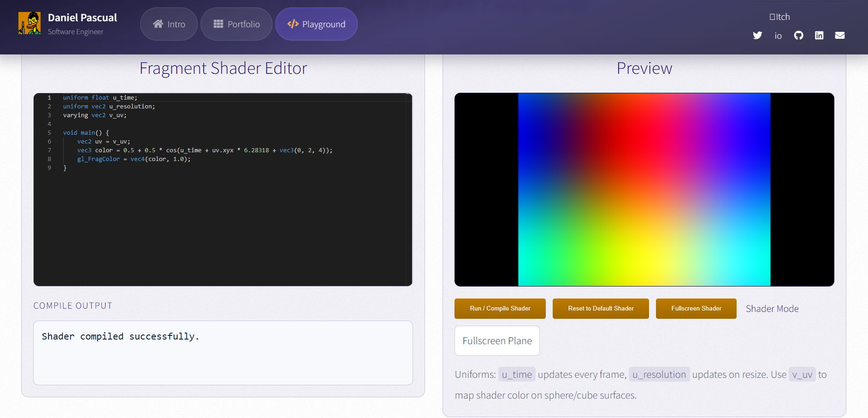This screenshot has width=868, height=418.
Task: Click the Daniel Pascual avatar image
Action: (x=30, y=22)
